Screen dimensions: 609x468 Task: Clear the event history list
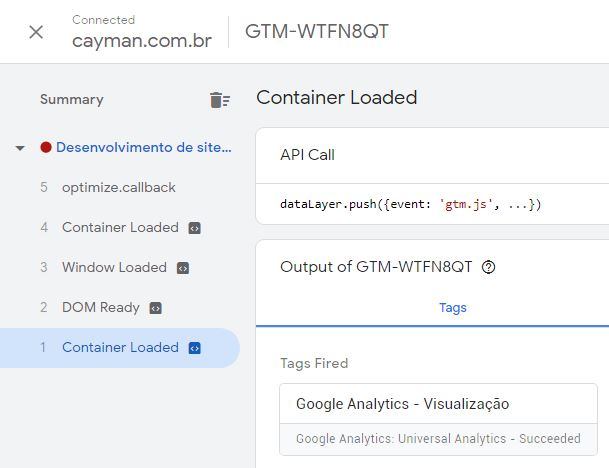[220, 100]
